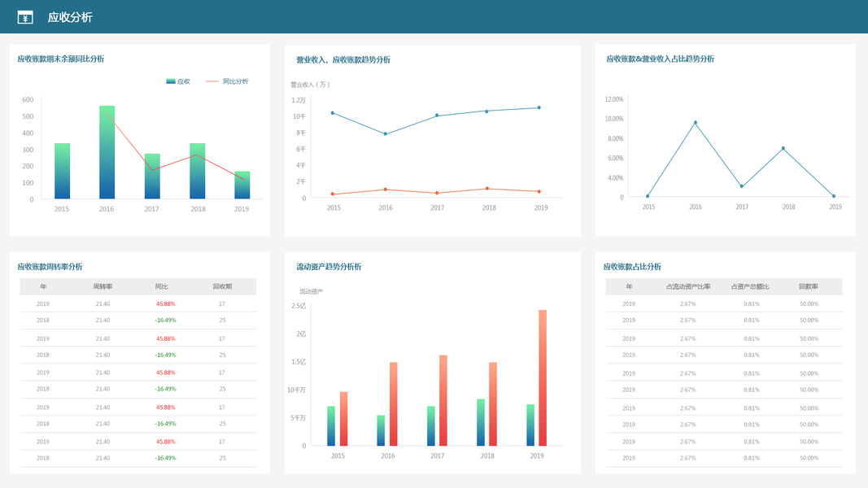Select the tall red 2019 bar in 流动资产 chart
This screenshot has height=488, width=868.
click(x=543, y=378)
